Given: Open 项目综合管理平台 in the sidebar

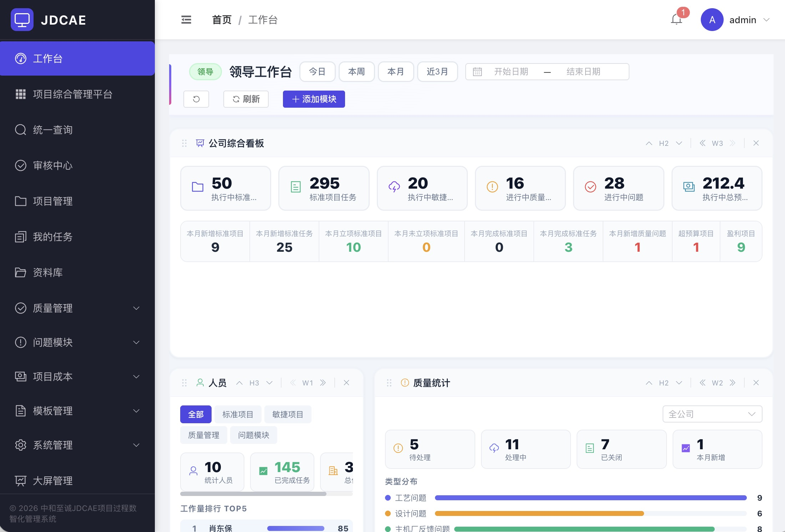Looking at the screenshot, I should 77,94.
